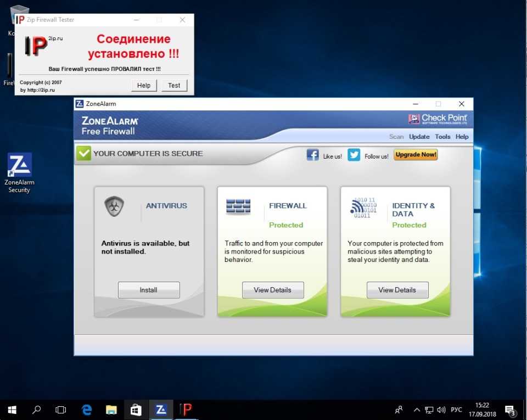Open the Update menu item
The height and width of the screenshot is (420, 527).
pyautogui.click(x=419, y=137)
